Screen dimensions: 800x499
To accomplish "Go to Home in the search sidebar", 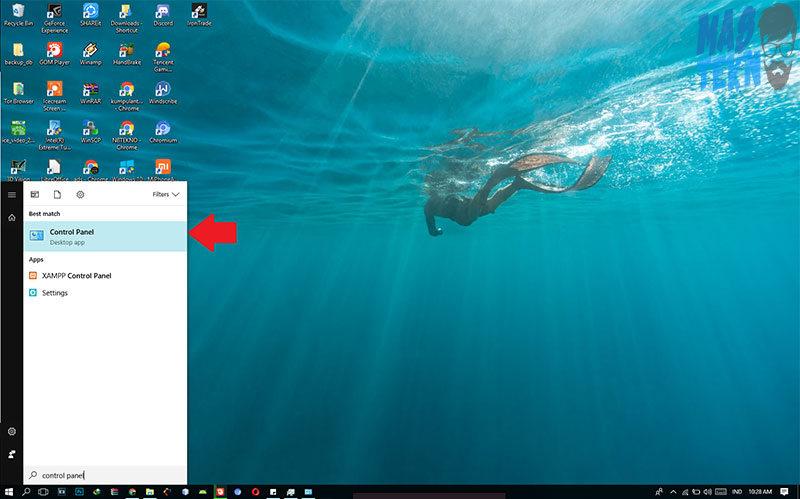I will (12, 217).
